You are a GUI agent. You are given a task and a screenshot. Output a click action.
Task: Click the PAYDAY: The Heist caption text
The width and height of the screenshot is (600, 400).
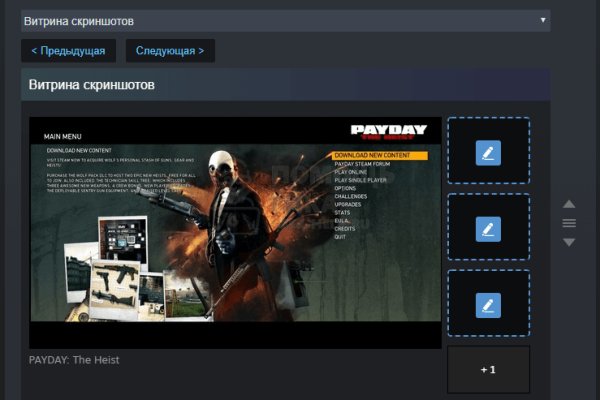74,359
